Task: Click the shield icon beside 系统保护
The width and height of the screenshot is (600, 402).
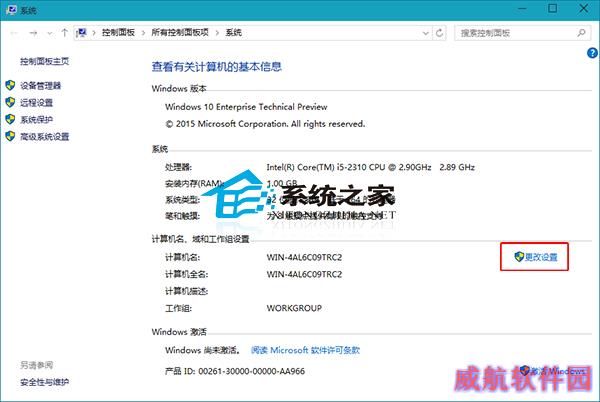Action: click(x=10, y=119)
